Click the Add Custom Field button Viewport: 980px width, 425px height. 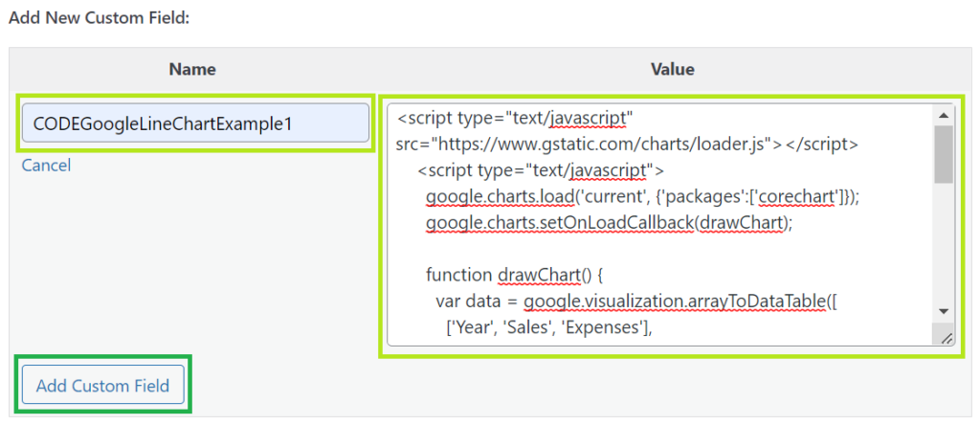[103, 386]
